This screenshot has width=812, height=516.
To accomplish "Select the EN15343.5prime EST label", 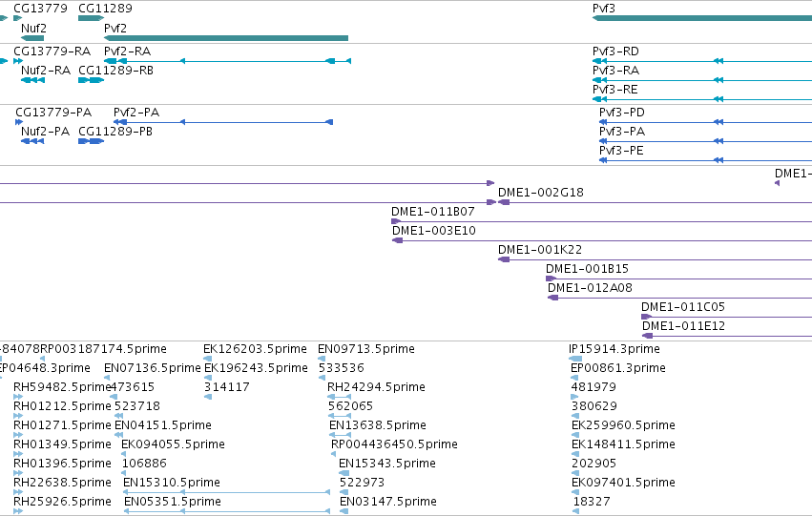I will pyautogui.click(x=387, y=464).
